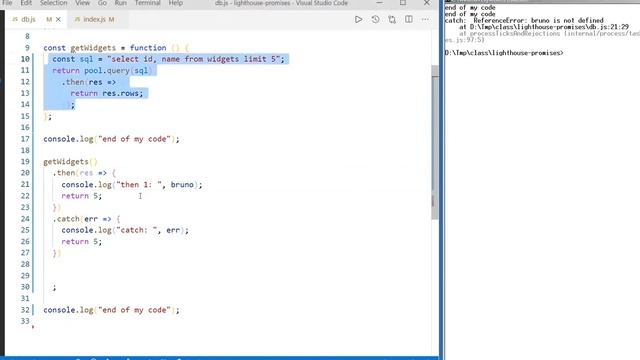Click res.rows on line 13

point(120,93)
